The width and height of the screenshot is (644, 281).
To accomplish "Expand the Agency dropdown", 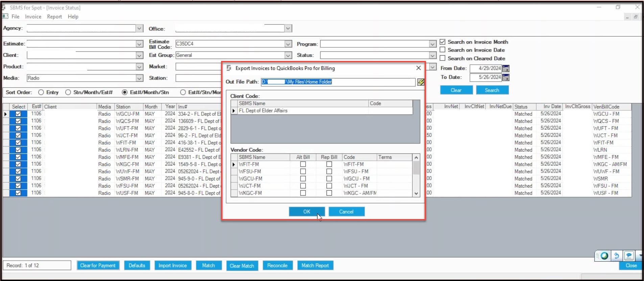I will 139,28.
